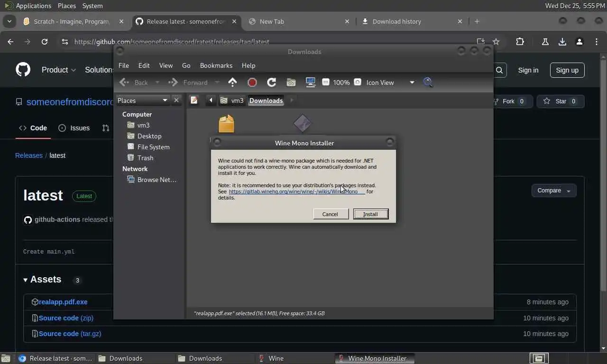This screenshot has width=607, height=364.
Task: Open the Edit menu in Downloads window
Action: [144, 65]
